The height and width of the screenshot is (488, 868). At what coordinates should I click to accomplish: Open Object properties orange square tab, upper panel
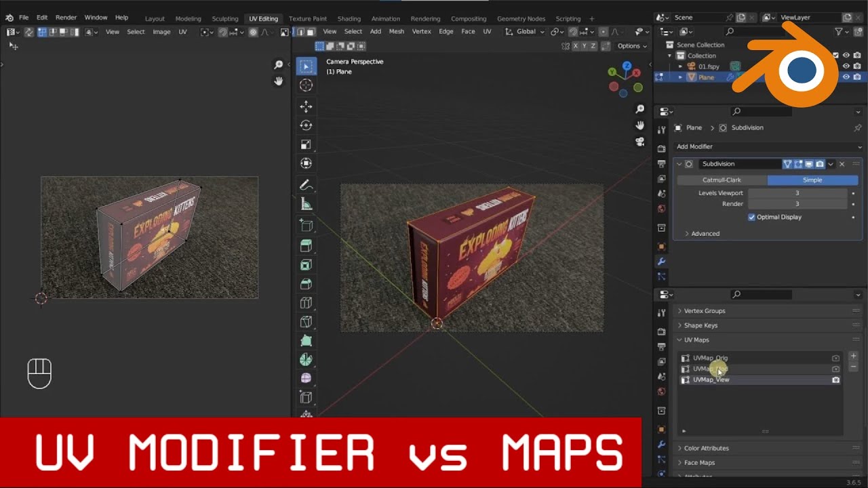(x=661, y=247)
